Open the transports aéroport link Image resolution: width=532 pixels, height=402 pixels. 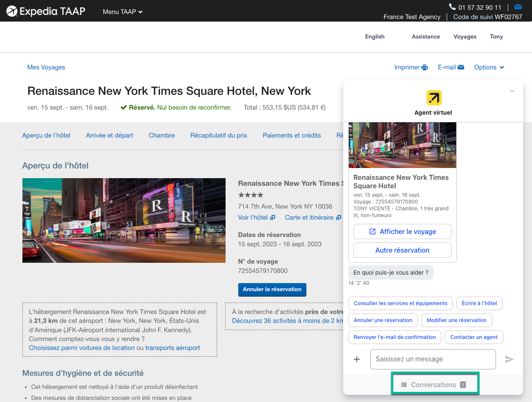[x=173, y=348]
